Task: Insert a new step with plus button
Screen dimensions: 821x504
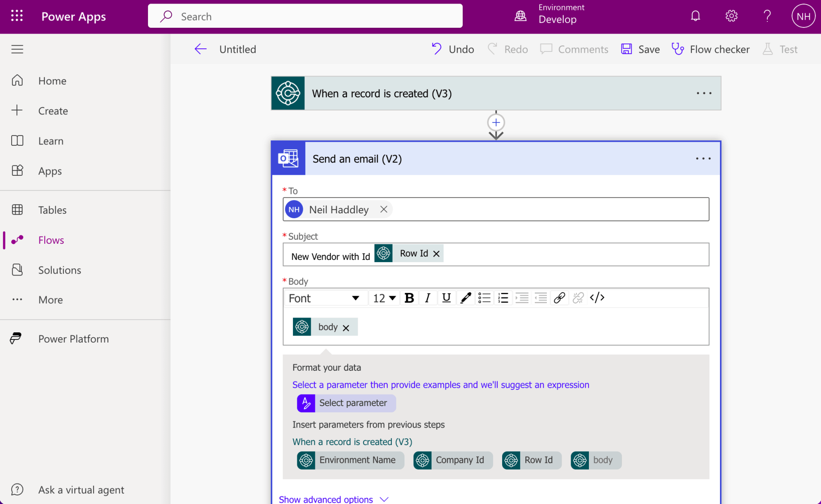Action: click(x=496, y=122)
